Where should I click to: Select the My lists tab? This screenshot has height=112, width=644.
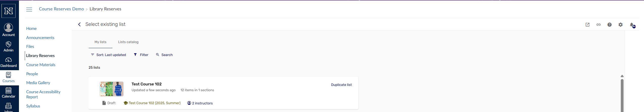[100, 42]
